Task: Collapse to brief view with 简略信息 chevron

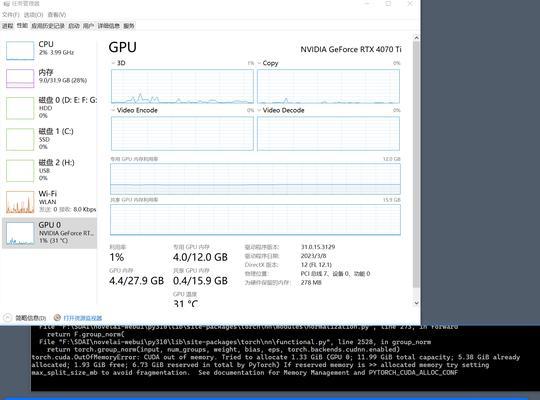Action: 8,318
